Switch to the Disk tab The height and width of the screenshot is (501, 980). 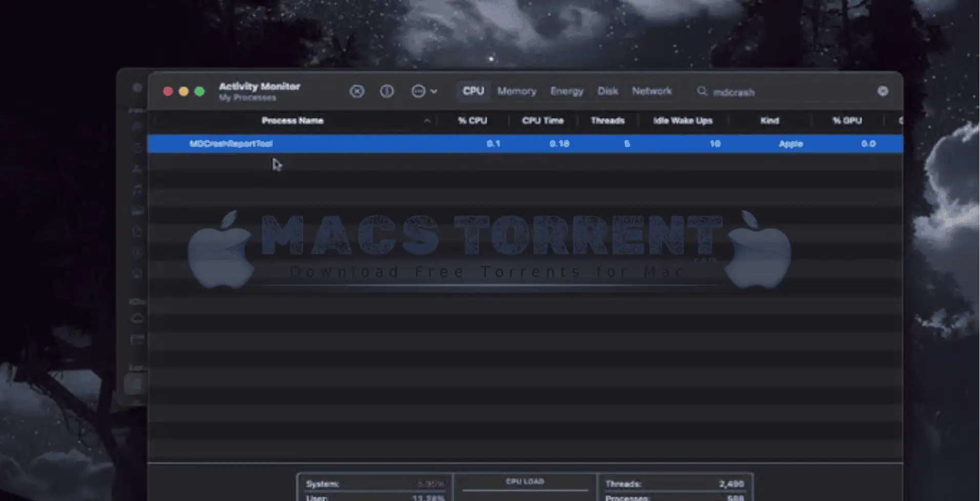coord(608,91)
